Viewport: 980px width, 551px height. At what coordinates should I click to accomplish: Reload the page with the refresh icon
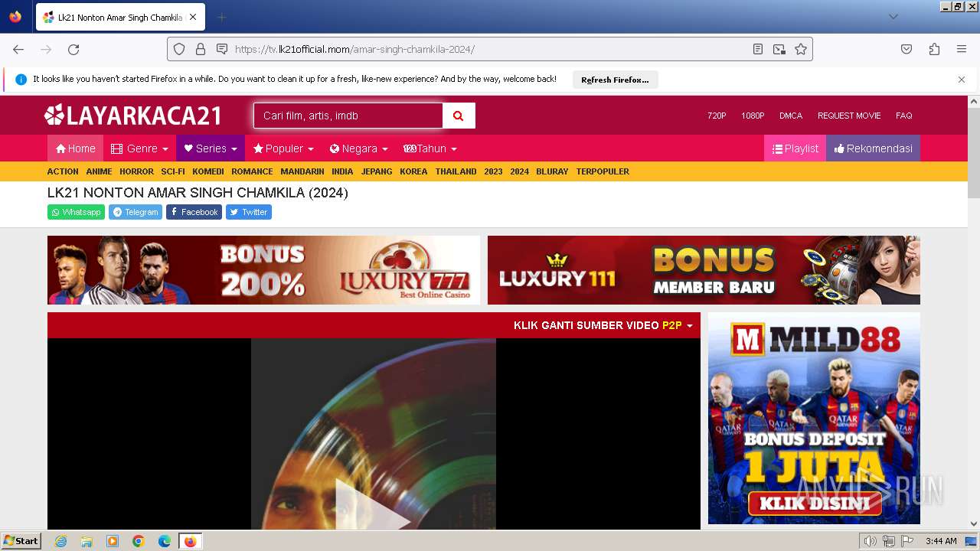click(x=73, y=49)
